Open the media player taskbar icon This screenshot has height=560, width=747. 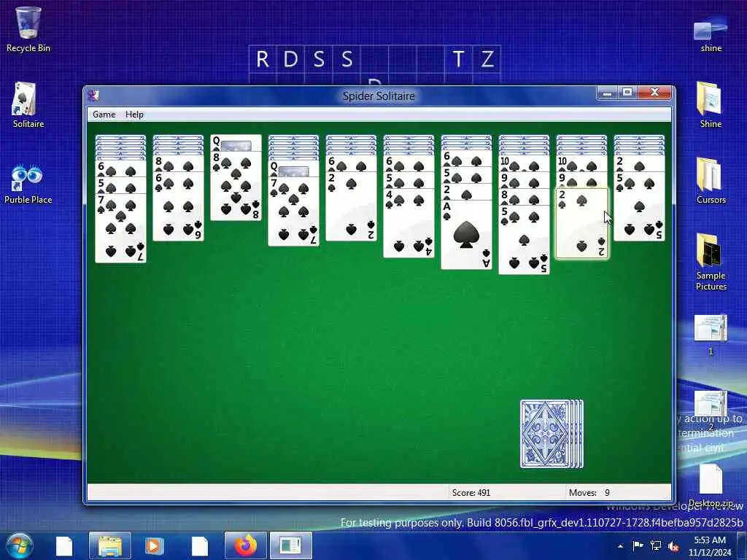154,546
